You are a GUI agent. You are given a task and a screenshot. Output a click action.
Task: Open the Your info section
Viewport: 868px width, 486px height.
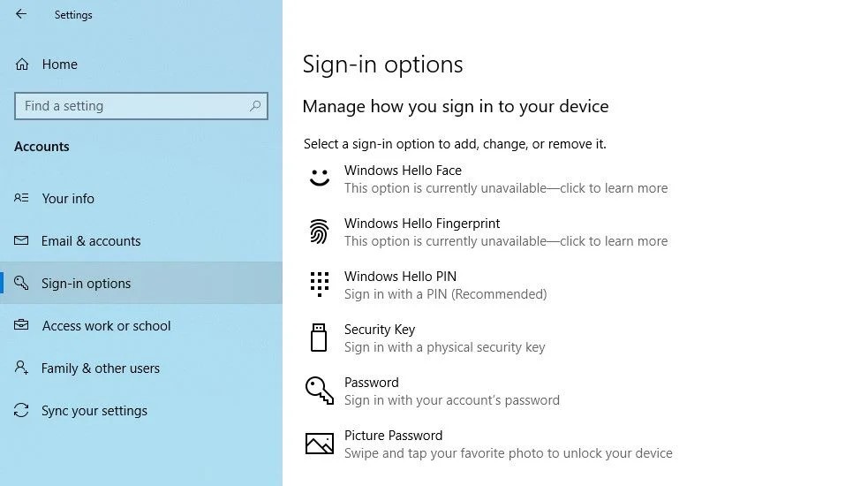click(x=68, y=199)
